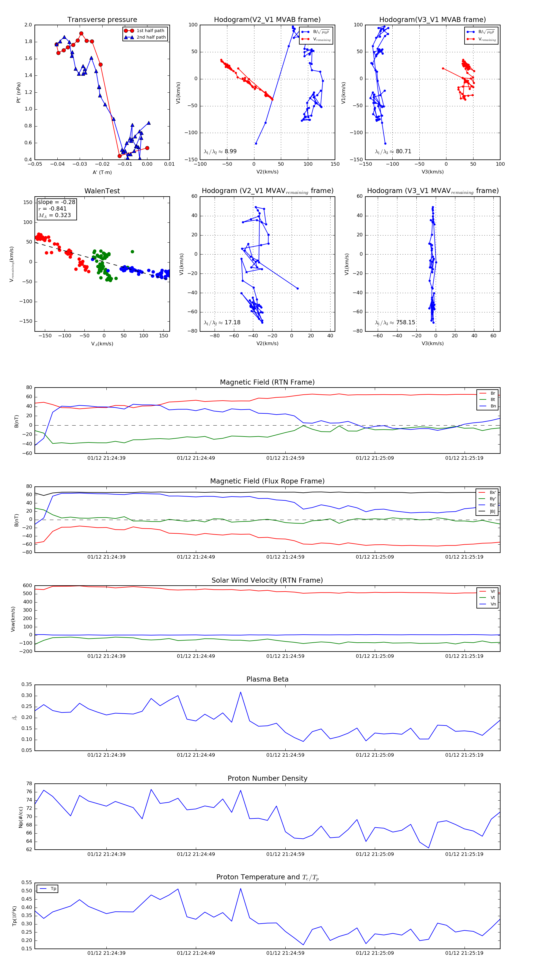This screenshot has width=535, height=980.
Task: Click the "Bx'" legend entry
Action: pyautogui.click(x=487, y=492)
